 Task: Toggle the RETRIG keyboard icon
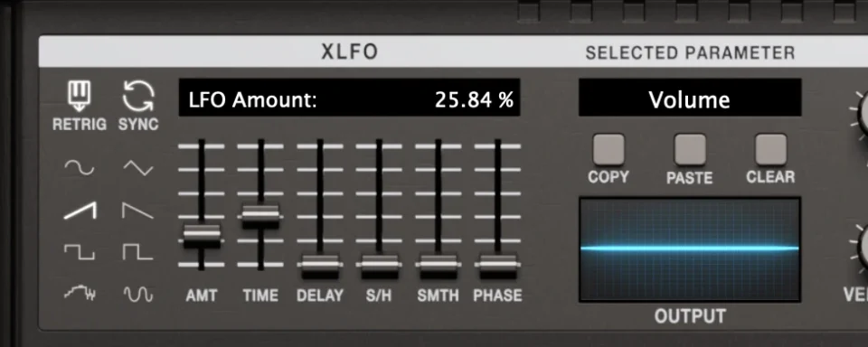[80, 96]
